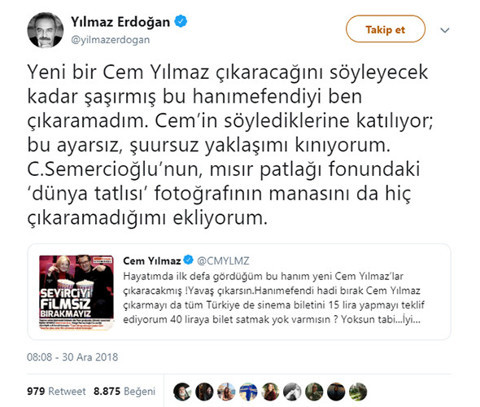Click Yılmaz Erdoğan's profile avatar

45,30
